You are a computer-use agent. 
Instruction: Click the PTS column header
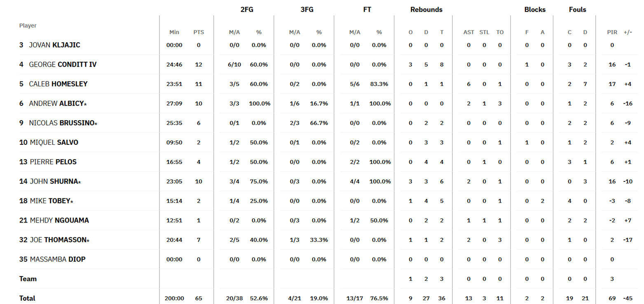point(199,32)
